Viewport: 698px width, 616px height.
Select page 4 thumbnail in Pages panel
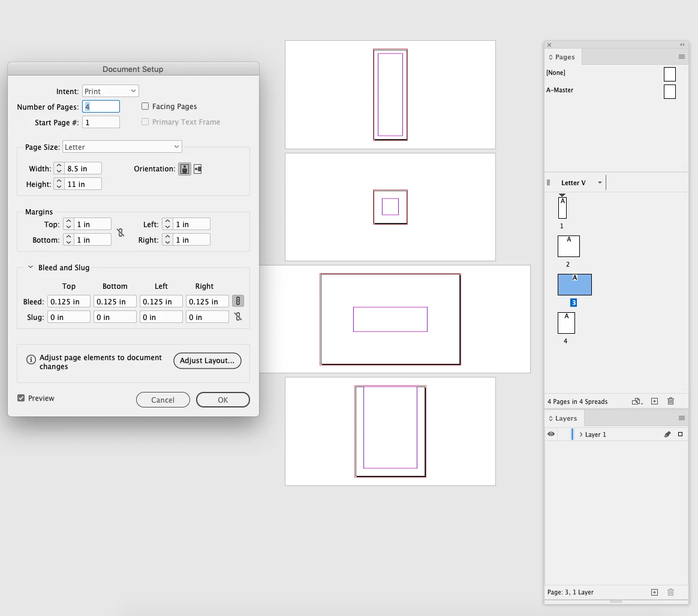click(566, 323)
